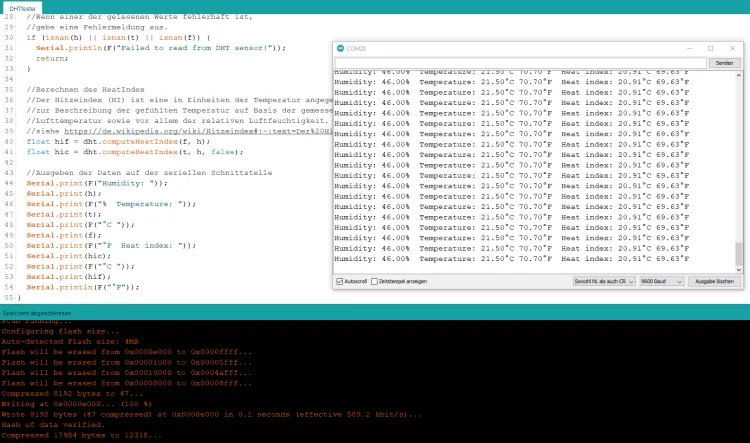Click the COM28 window title text
This screenshot has height=443, width=750.
tap(358, 48)
